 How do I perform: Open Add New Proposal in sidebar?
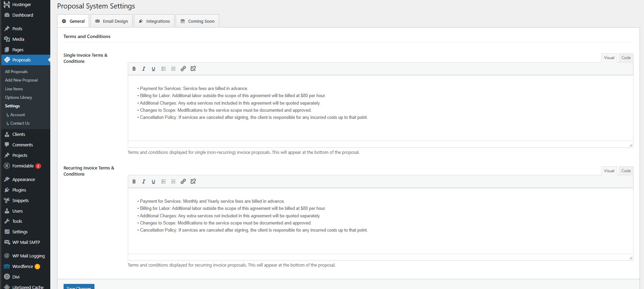click(21, 80)
